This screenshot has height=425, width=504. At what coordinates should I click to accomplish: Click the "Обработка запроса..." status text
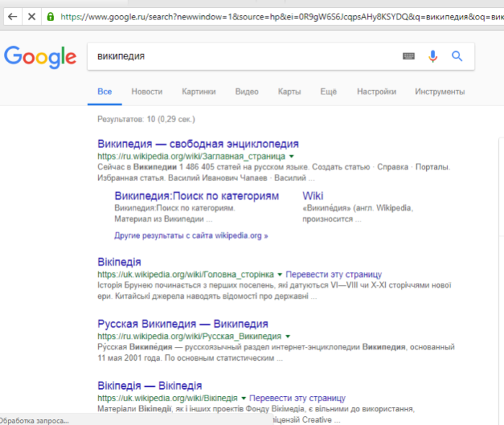pos(34,421)
